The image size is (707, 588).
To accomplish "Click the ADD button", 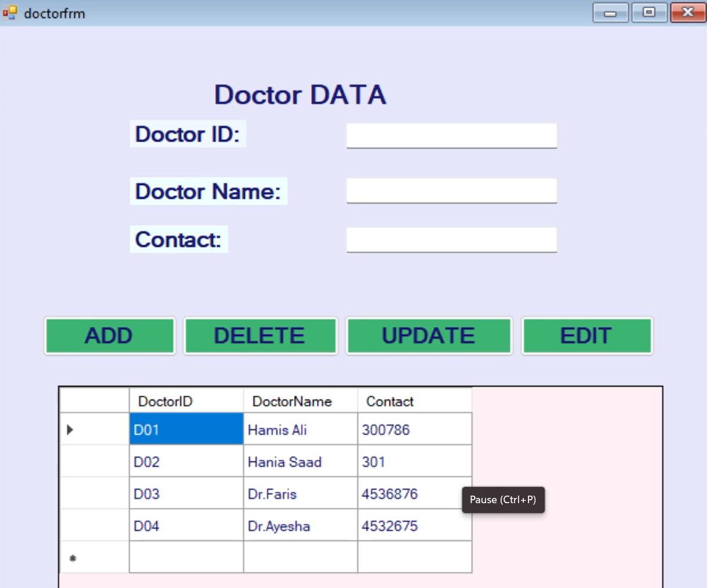I will coord(110,336).
